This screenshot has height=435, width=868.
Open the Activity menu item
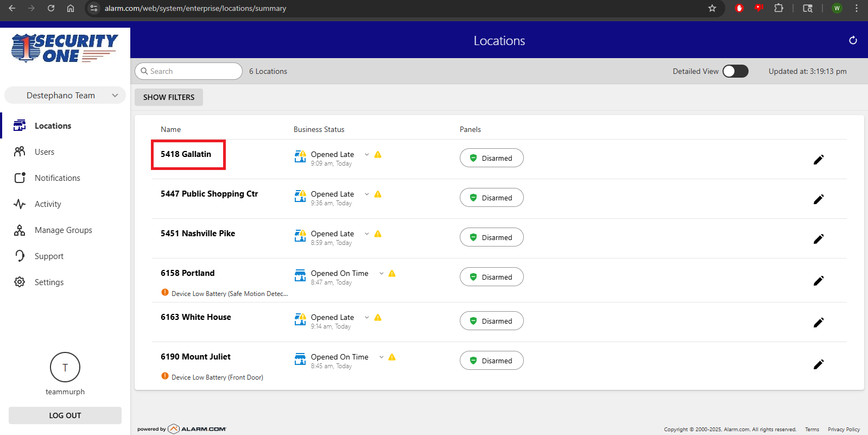click(x=48, y=204)
